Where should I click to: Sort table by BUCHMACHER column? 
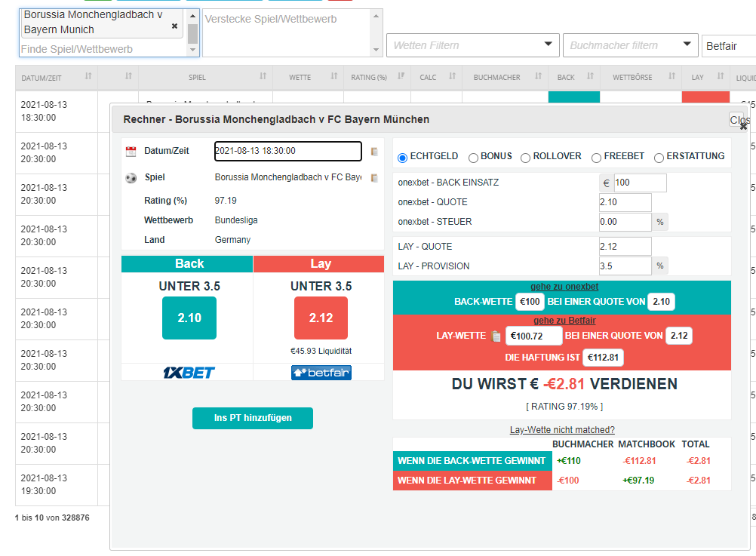coord(538,76)
